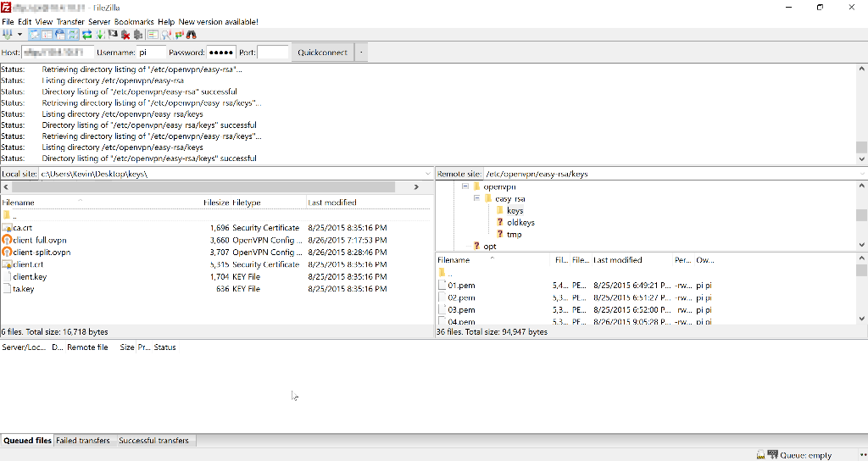This screenshot has height=461, width=868.
Task: Switch to Queued files tab
Action: pos(27,441)
